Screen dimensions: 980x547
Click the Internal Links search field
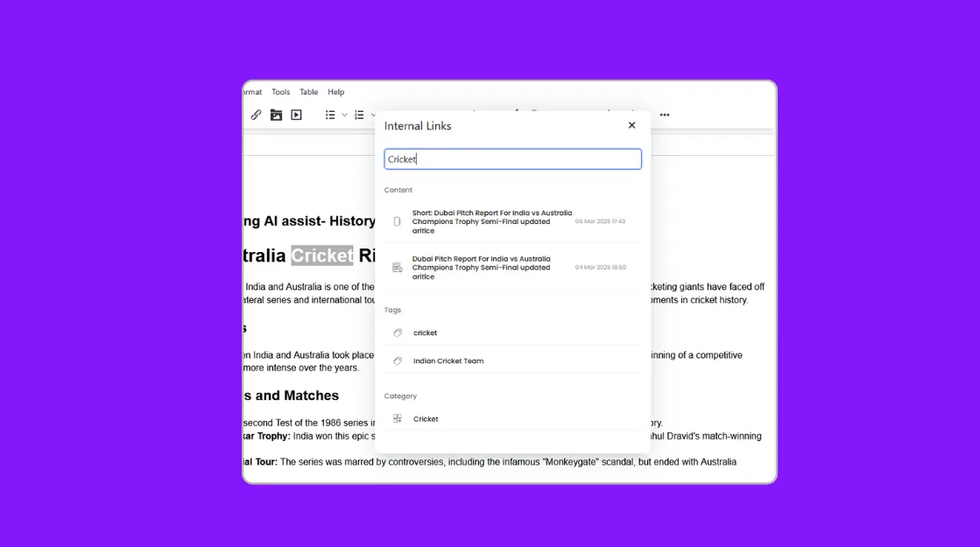tap(512, 159)
